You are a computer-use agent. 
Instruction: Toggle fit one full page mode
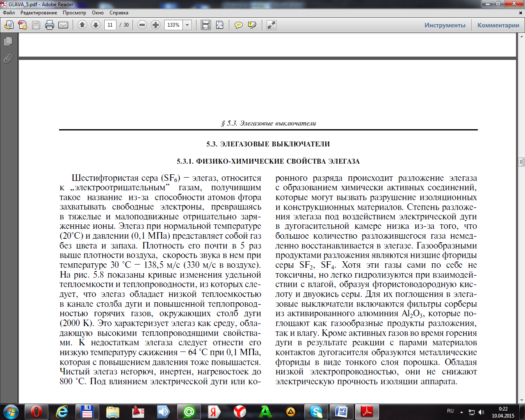(x=219, y=25)
